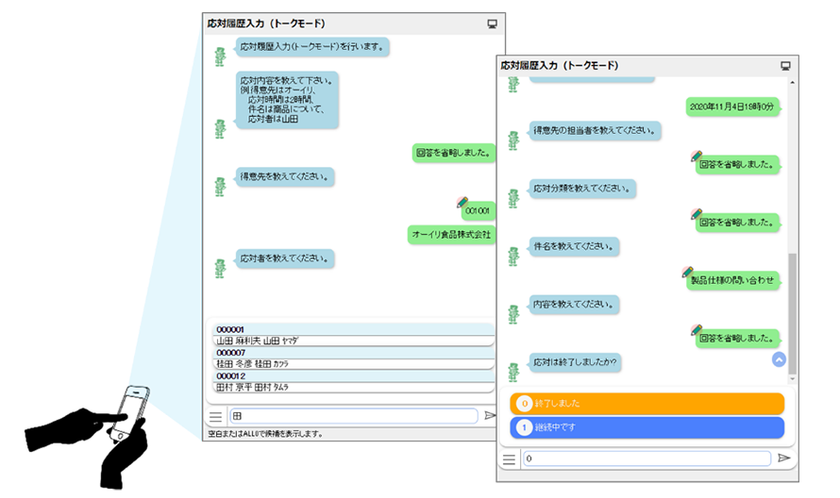Viewport: 840px width, 498px height.
Task: Choose candidate 000007 桂田 冬彦
Action: click(x=352, y=358)
